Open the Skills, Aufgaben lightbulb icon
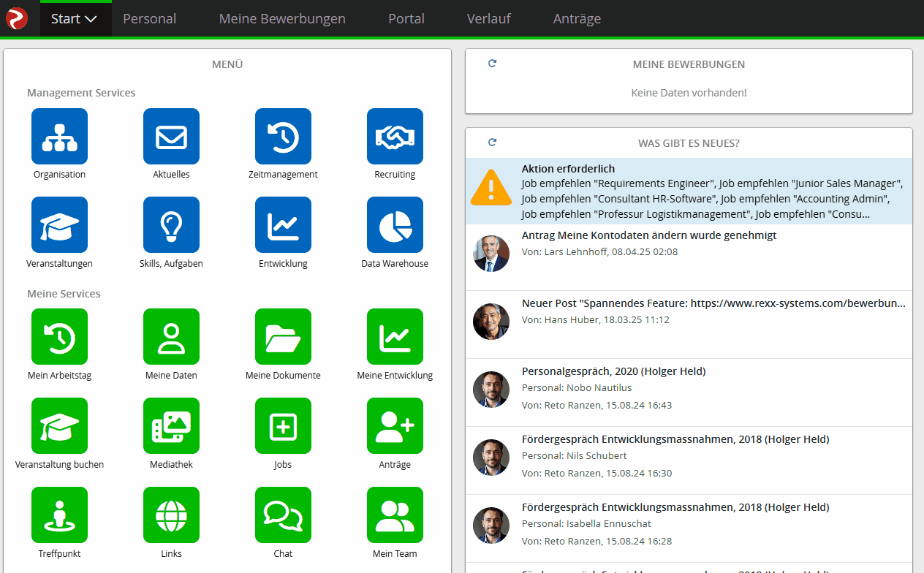 (x=171, y=225)
